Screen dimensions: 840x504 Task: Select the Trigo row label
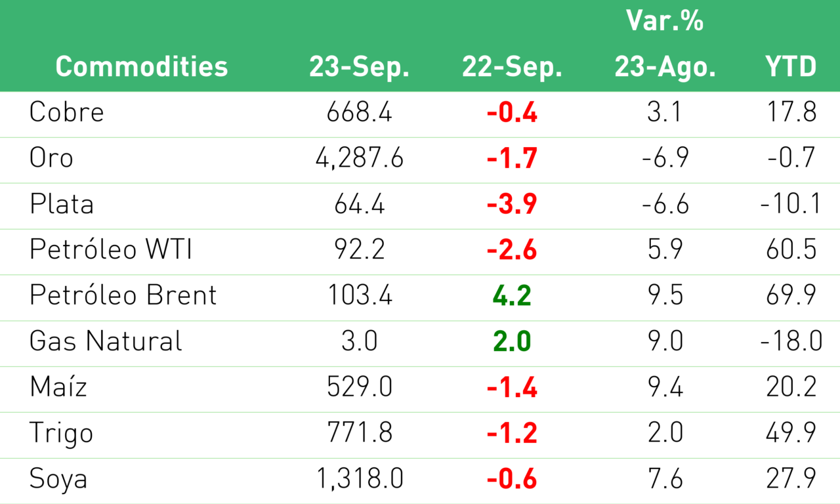coord(61,434)
